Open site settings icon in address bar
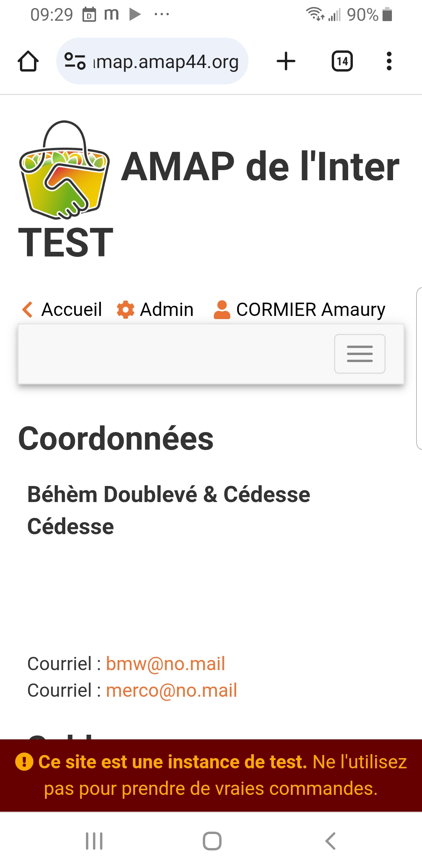422x868 pixels. point(75,61)
